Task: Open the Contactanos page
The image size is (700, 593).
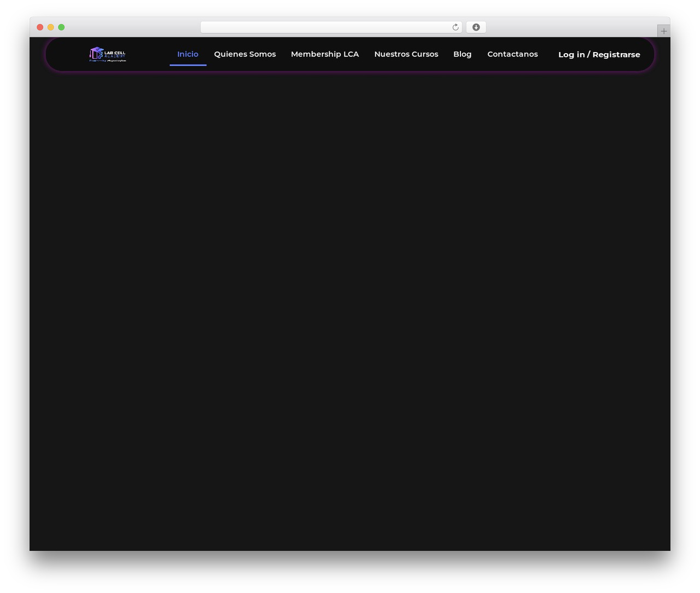Action: click(512, 54)
